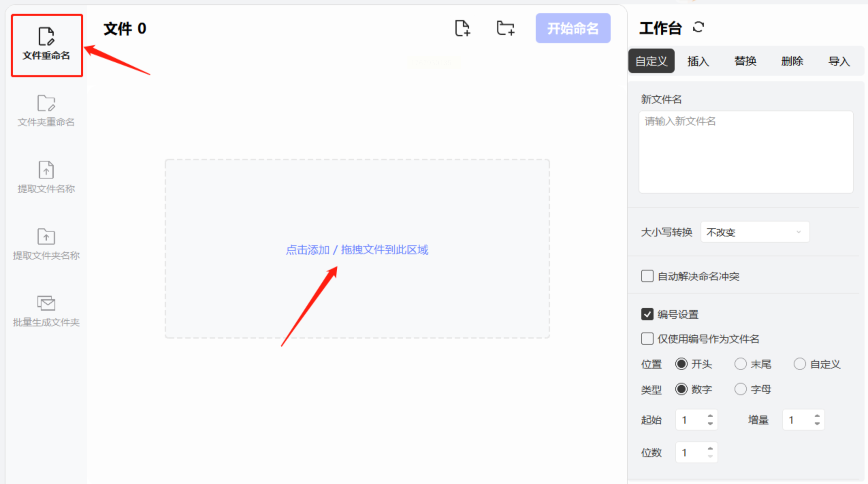Open 提取文件夹名称 sidebar tool

tap(46, 244)
